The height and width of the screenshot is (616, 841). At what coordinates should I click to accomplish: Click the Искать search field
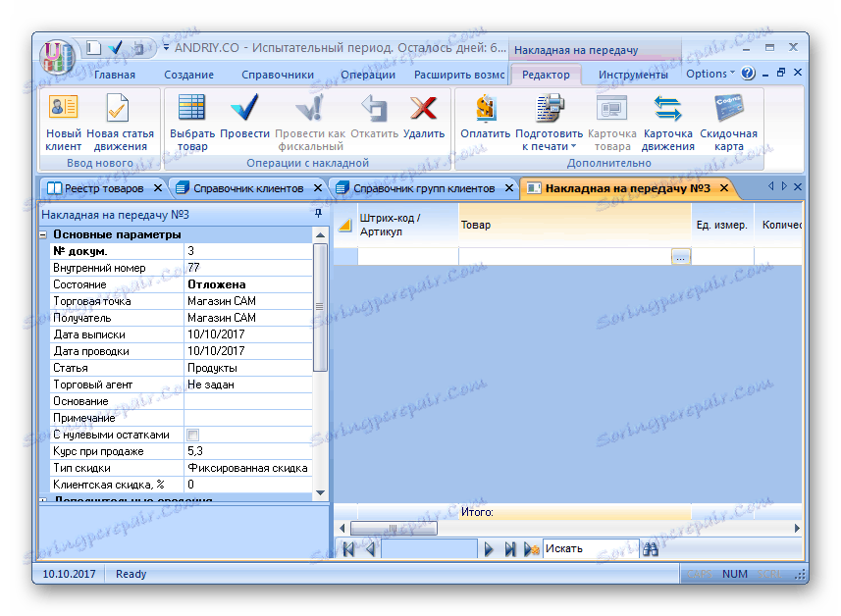(591, 549)
